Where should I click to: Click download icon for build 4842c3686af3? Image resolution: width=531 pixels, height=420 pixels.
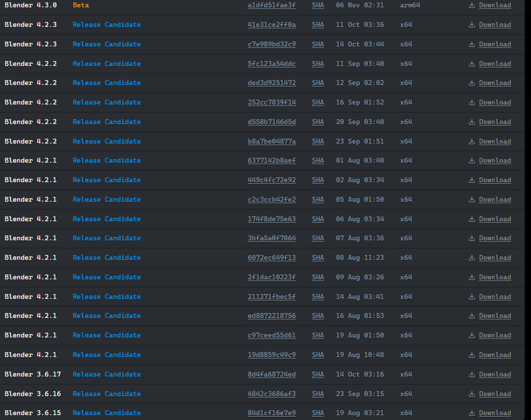tap(472, 394)
